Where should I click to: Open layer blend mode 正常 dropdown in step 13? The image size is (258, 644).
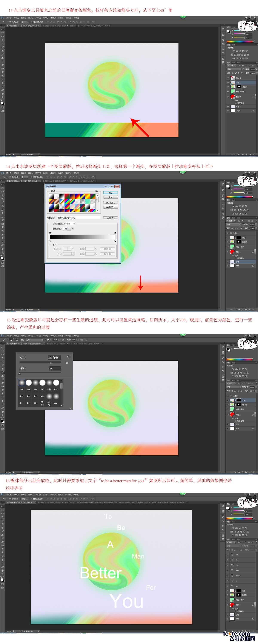(x=234, y=69)
